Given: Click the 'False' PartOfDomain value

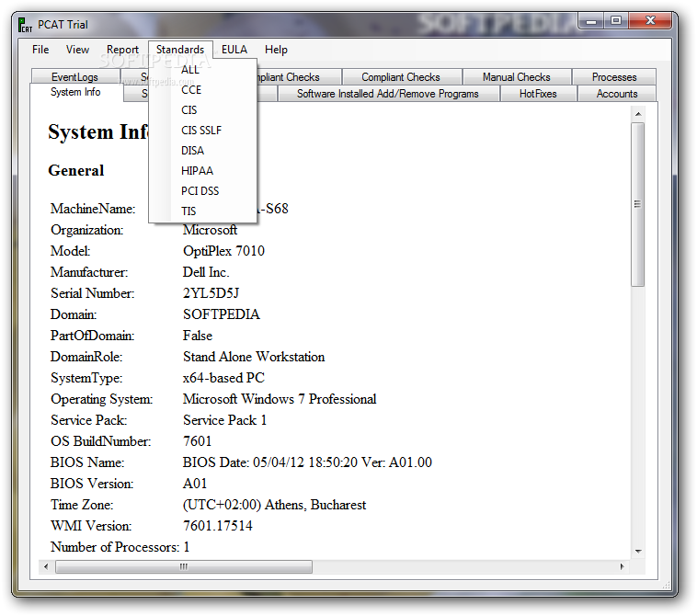Looking at the screenshot, I should click(198, 336).
